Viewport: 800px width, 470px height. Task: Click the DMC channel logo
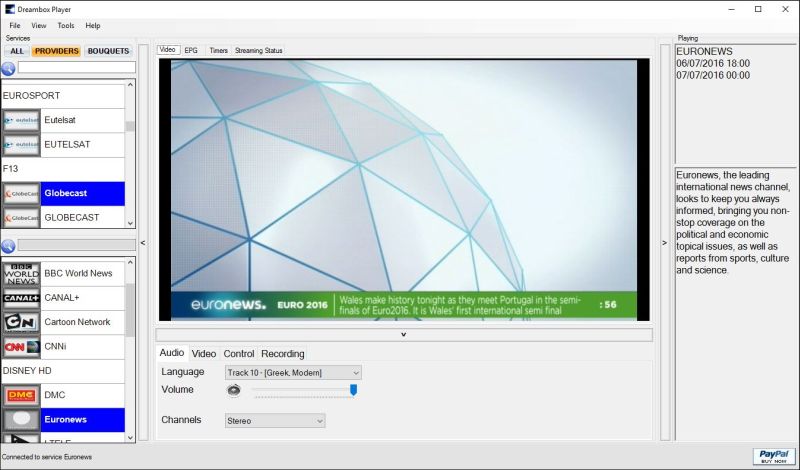click(21, 395)
